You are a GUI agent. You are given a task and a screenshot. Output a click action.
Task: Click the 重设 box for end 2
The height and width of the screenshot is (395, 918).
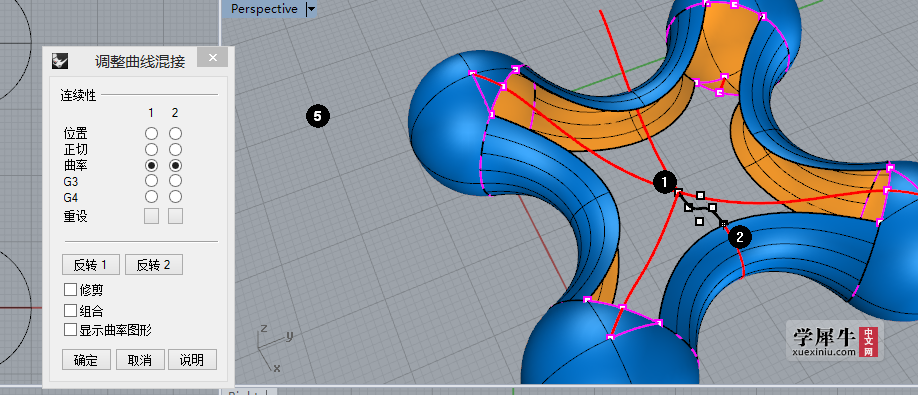tap(176, 217)
